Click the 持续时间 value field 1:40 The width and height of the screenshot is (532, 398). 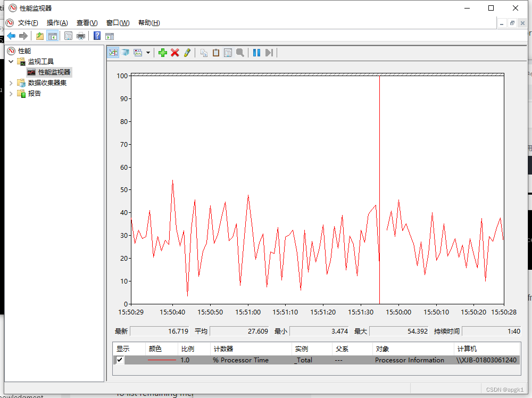pos(492,331)
